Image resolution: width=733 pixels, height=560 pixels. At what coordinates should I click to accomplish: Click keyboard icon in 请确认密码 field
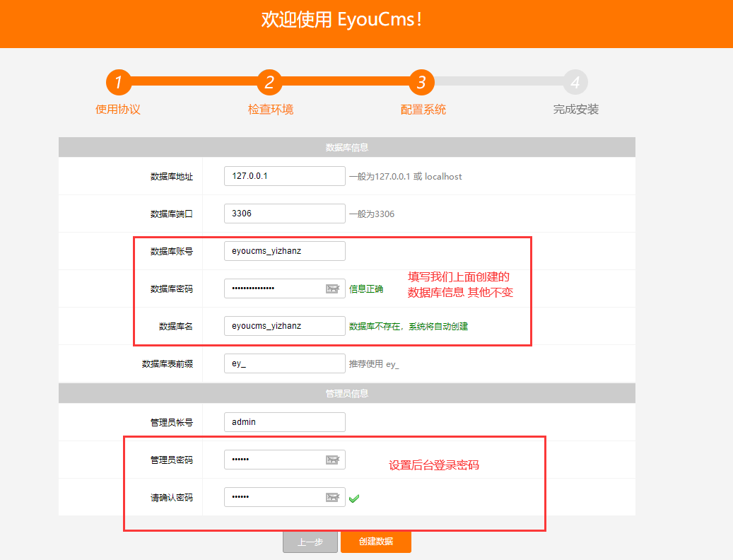point(333,496)
